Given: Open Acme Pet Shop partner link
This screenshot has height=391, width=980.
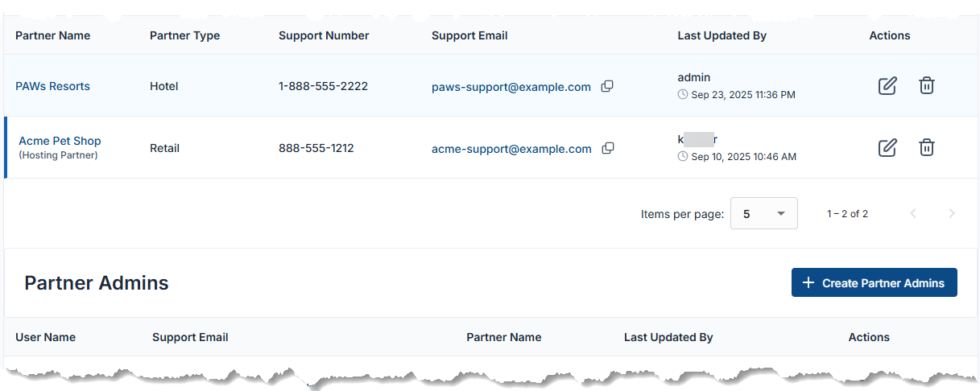Looking at the screenshot, I should coord(60,141).
